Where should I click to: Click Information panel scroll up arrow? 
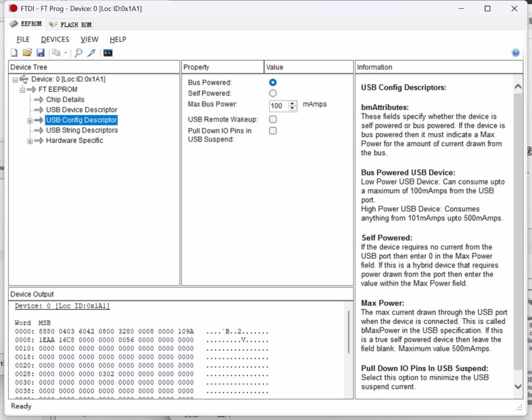(x=518, y=86)
